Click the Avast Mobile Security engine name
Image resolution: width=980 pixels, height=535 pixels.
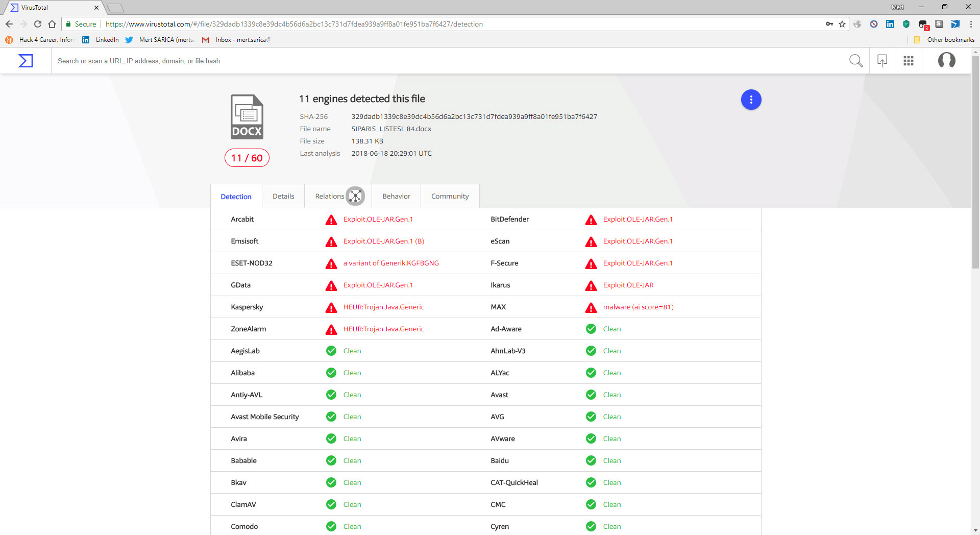pos(265,417)
